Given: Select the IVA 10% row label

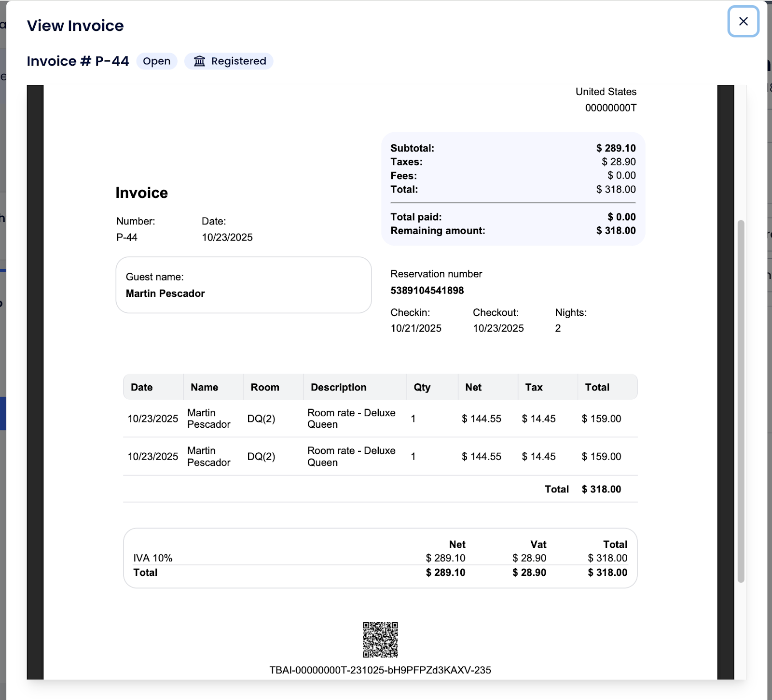Looking at the screenshot, I should [x=152, y=558].
